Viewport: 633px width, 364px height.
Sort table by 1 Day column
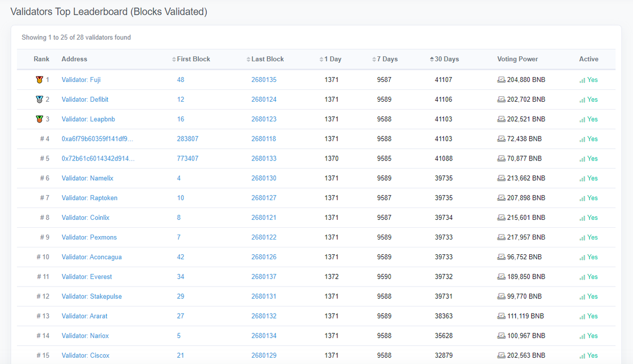click(330, 59)
